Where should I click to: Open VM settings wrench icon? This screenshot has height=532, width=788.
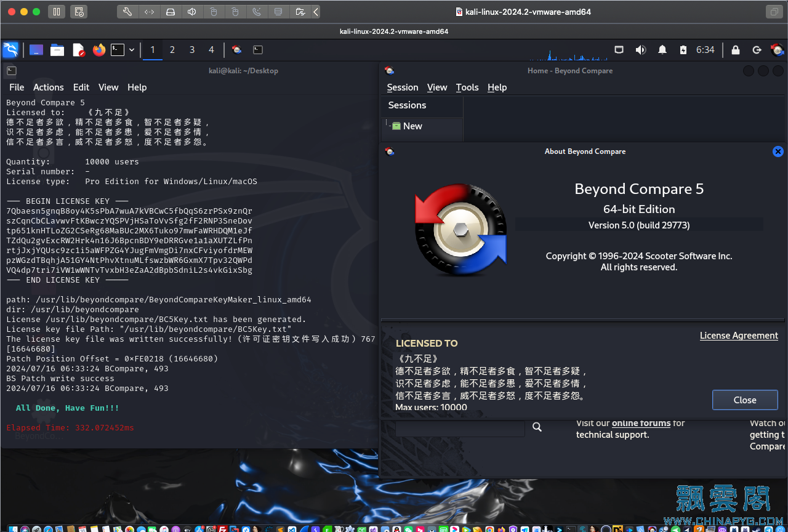point(127,12)
